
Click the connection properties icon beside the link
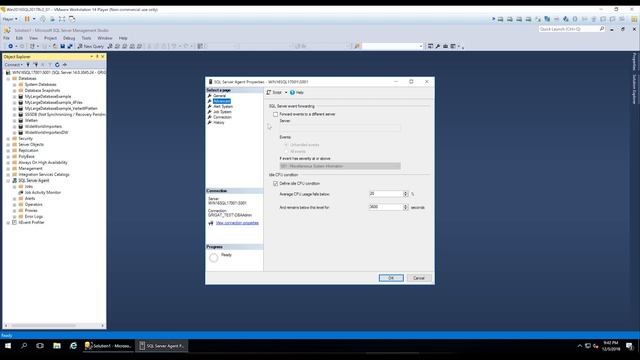click(211, 223)
